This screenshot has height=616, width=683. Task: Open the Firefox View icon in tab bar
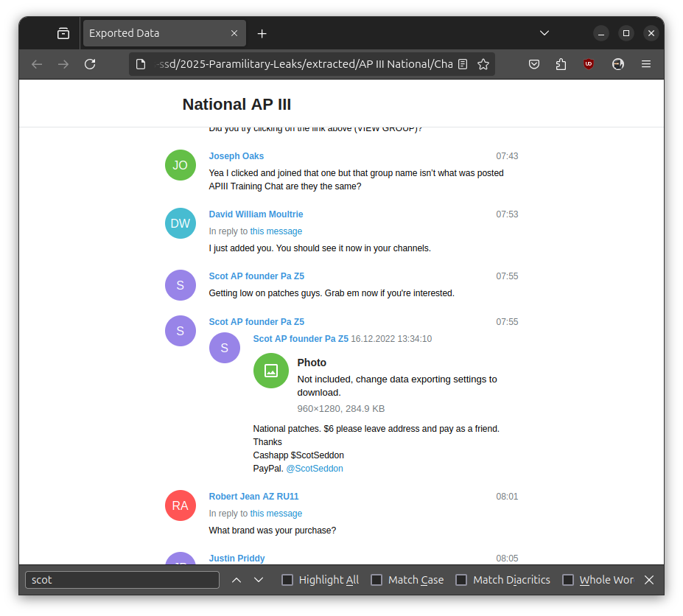tap(63, 34)
